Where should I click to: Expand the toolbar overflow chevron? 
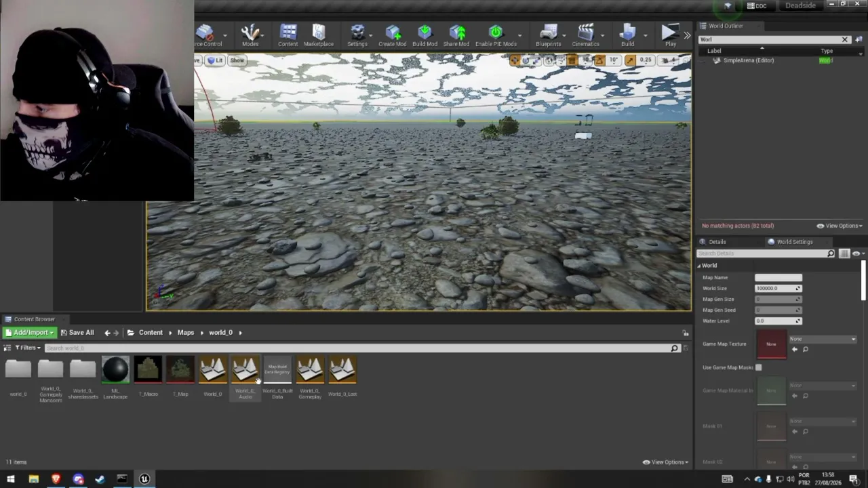coord(687,35)
